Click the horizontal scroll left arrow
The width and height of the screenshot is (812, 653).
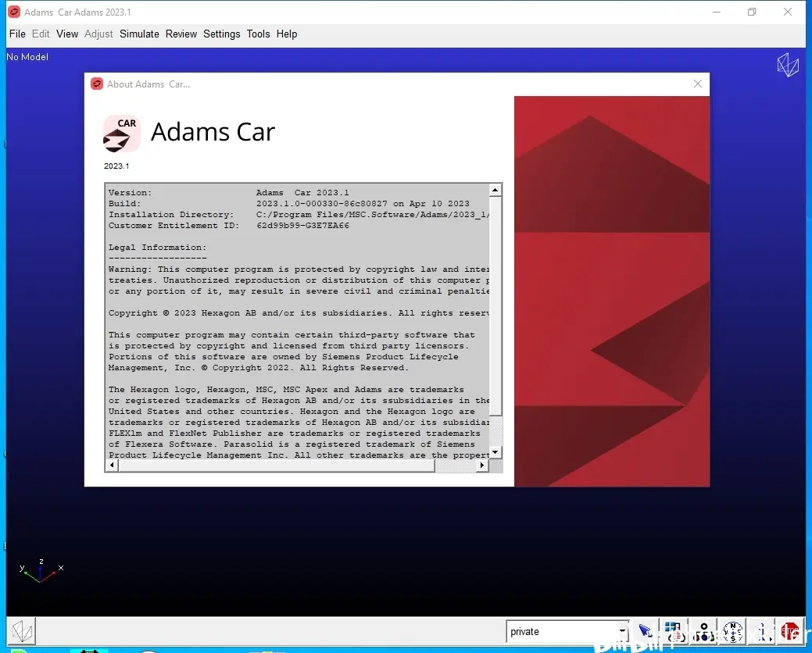(112, 466)
